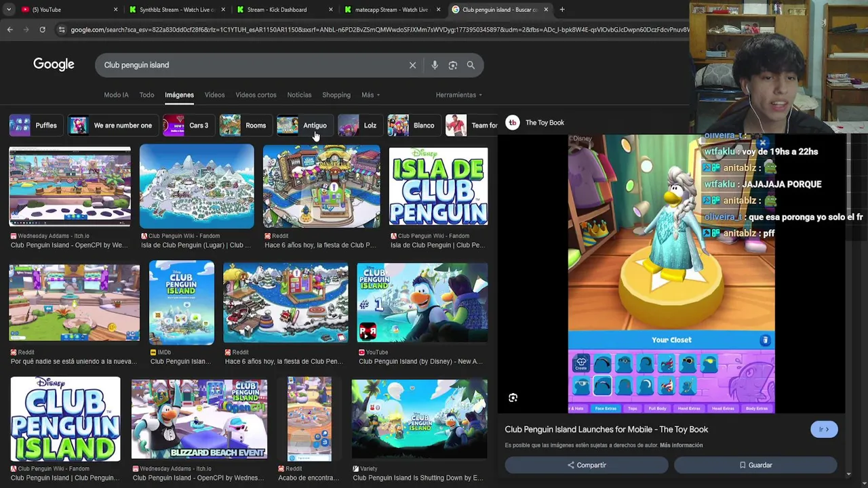
Task: Select the Imágenes tab
Action: click(179, 95)
